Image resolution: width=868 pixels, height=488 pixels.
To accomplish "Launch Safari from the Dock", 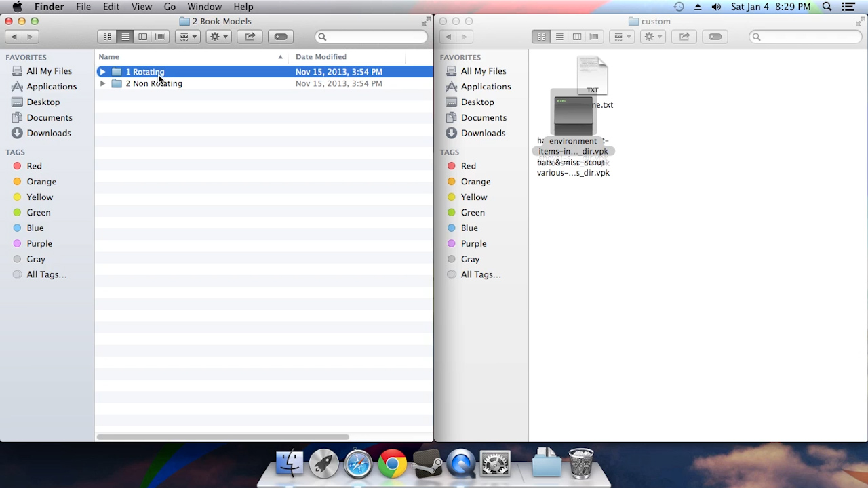I will [358, 464].
